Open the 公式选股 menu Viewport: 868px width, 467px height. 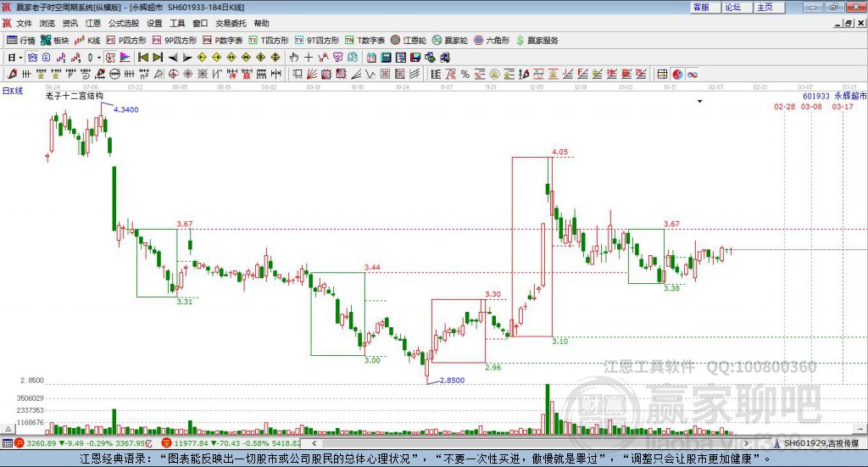click(x=123, y=24)
